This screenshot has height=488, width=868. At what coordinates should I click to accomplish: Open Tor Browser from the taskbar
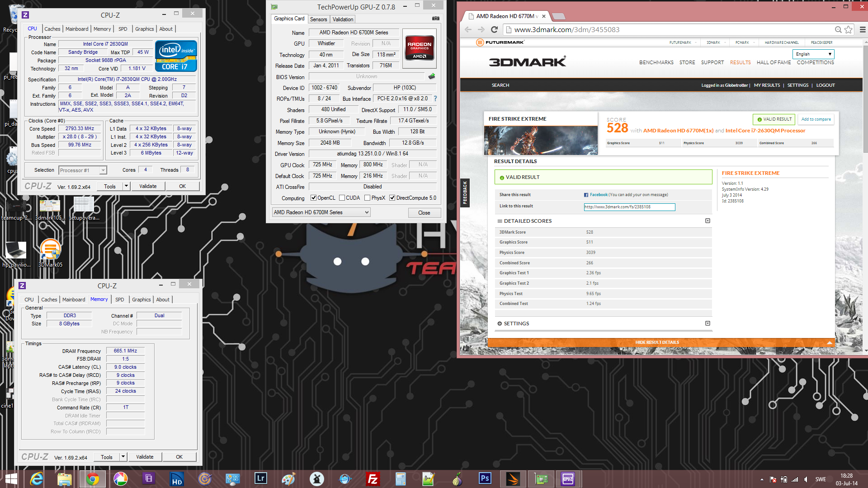[457, 479]
